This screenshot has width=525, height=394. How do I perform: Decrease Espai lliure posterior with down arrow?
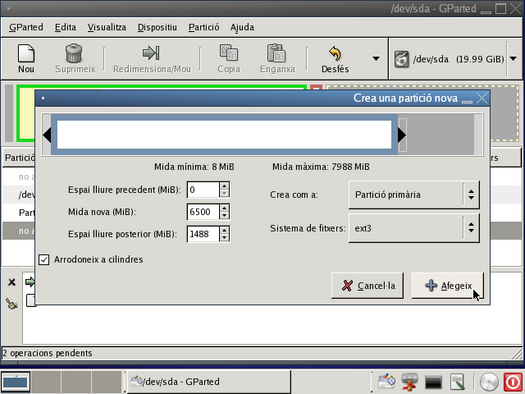tap(224, 238)
